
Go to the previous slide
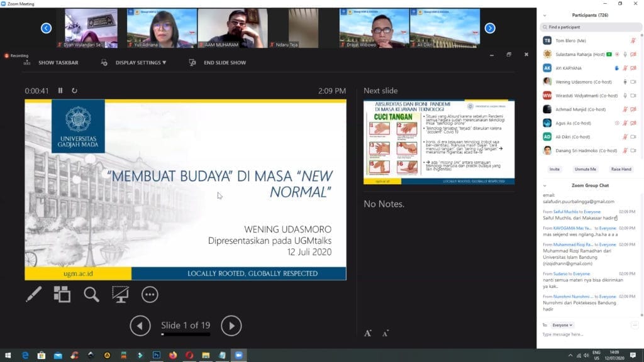pos(140,326)
